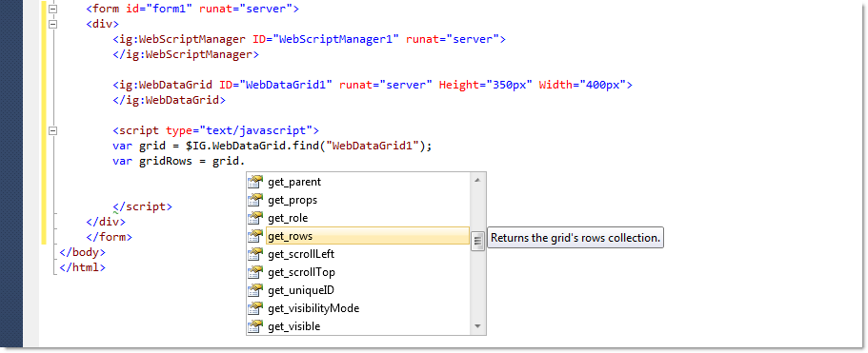Click the IntelliSense scrollbar thumb
This screenshot has height=353, width=868.
(x=477, y=241)
